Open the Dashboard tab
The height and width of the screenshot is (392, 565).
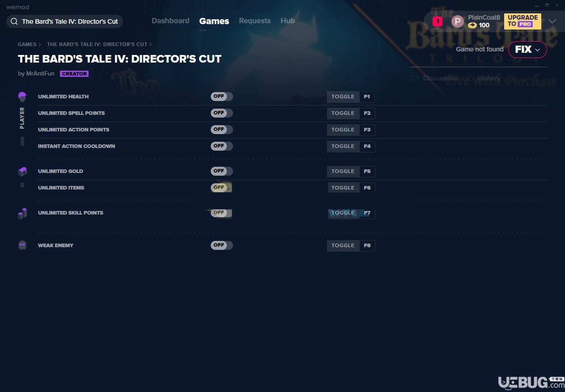point(170,21)
